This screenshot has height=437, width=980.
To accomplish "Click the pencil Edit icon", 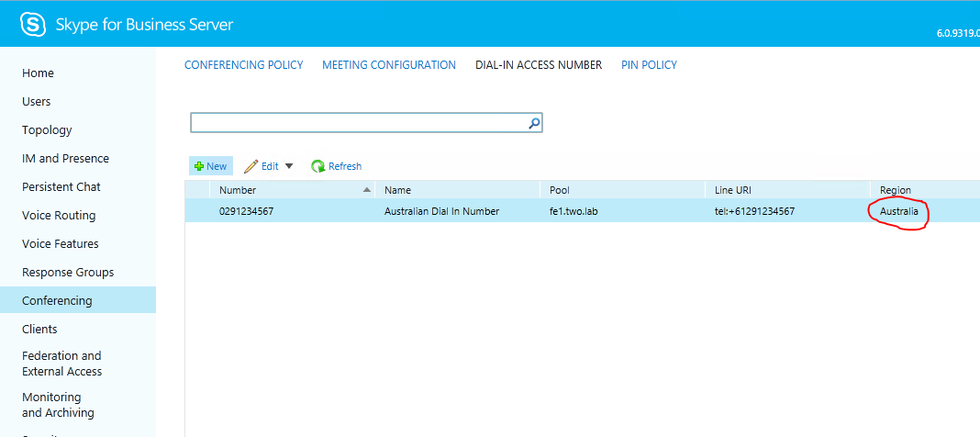I will (251, 166).
